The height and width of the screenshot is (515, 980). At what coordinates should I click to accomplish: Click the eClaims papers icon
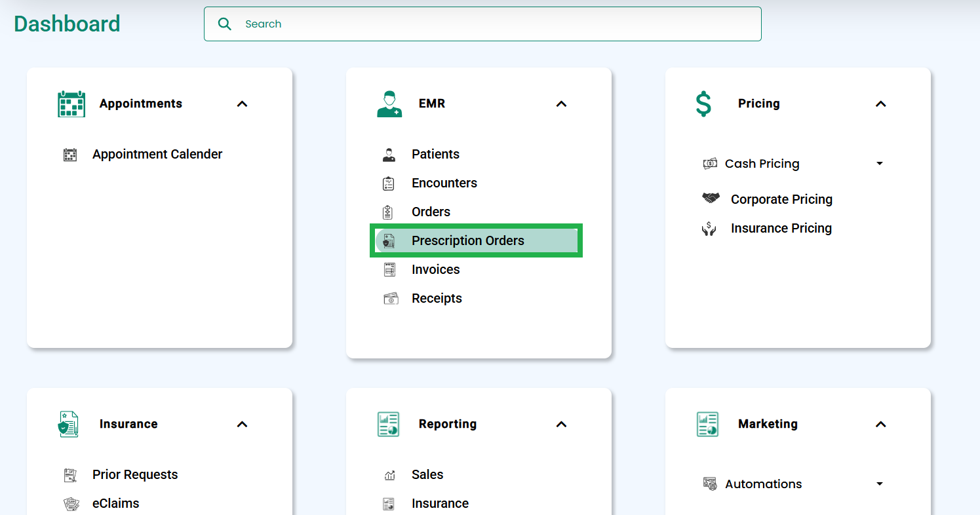(71, 504)
